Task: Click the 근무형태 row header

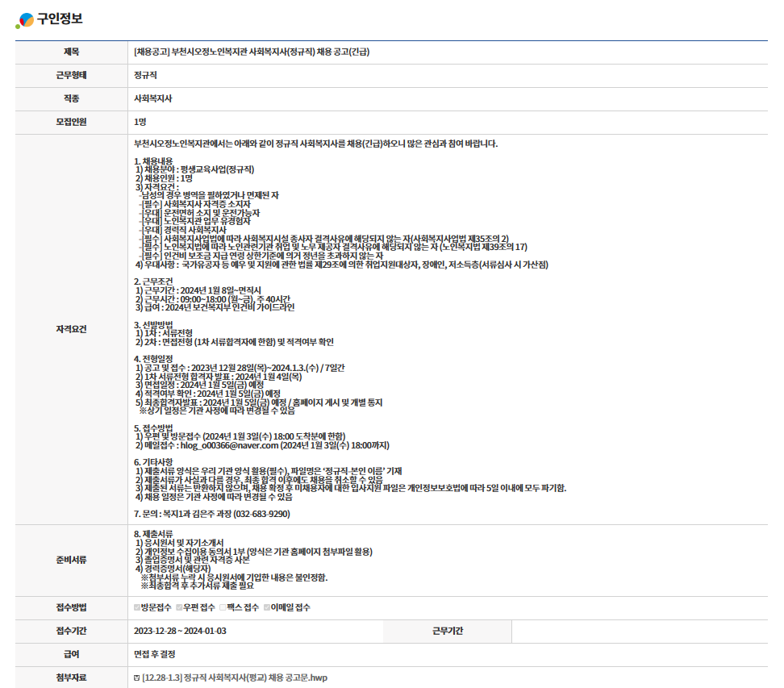Action: [x=71, y=76]
